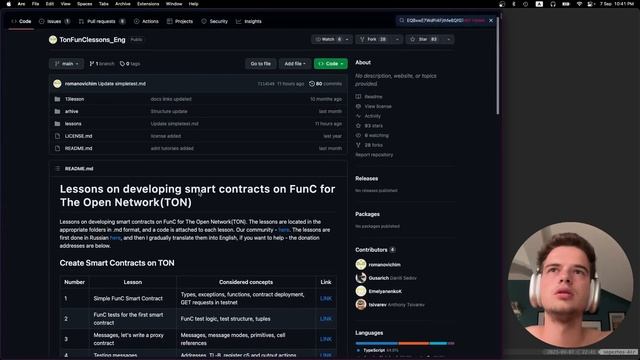
Task: Open the Security tab
Action: tap(215, 21)
